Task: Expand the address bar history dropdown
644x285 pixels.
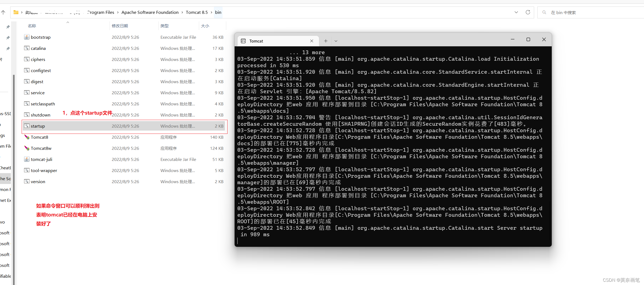Action: coord(516,12)
